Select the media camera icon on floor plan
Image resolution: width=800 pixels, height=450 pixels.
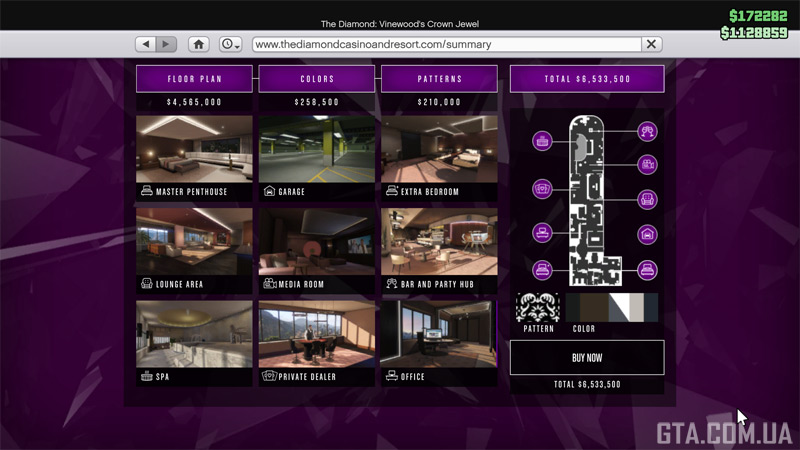(648, 165)
